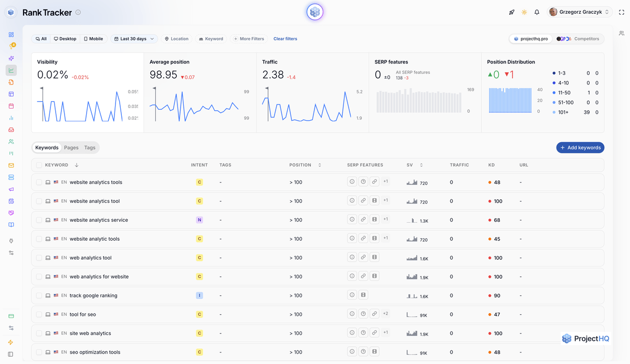Screen dimensions: 630x364
Task: Check the box for 'track google ranking'
Action: point(39,296)
